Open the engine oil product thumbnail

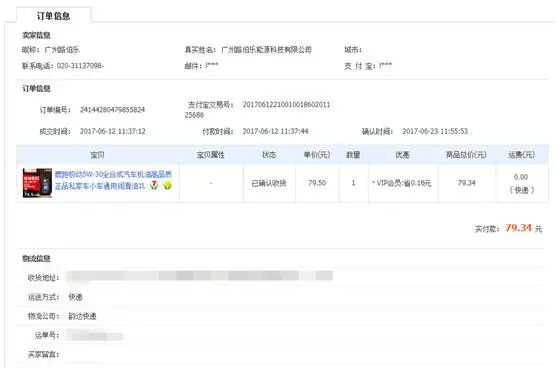tap(37, 183)
